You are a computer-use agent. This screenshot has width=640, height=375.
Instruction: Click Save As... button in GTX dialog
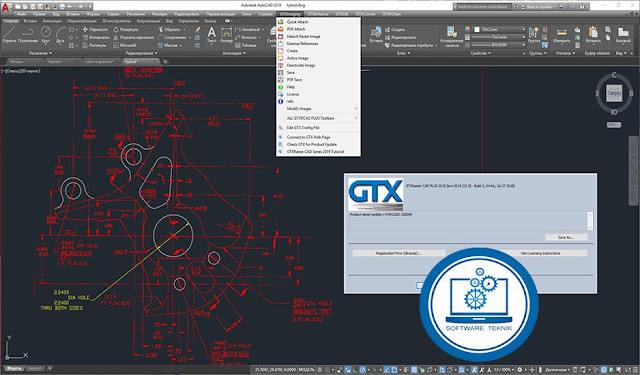coord(566,237)
